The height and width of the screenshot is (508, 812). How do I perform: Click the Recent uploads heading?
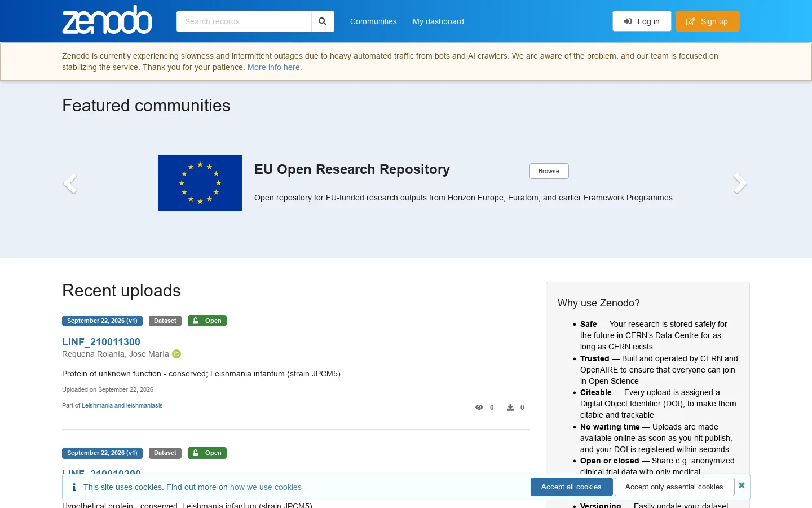(121, 290)
